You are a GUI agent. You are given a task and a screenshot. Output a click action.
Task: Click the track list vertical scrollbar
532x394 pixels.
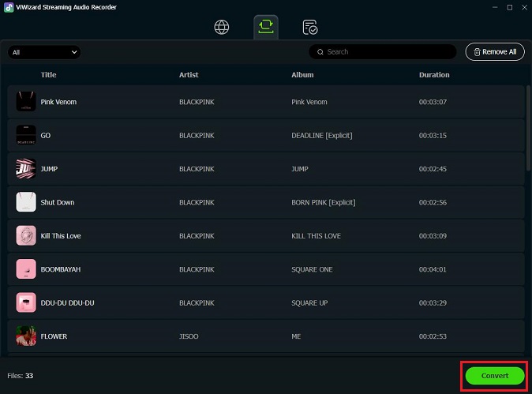point(527,128)
